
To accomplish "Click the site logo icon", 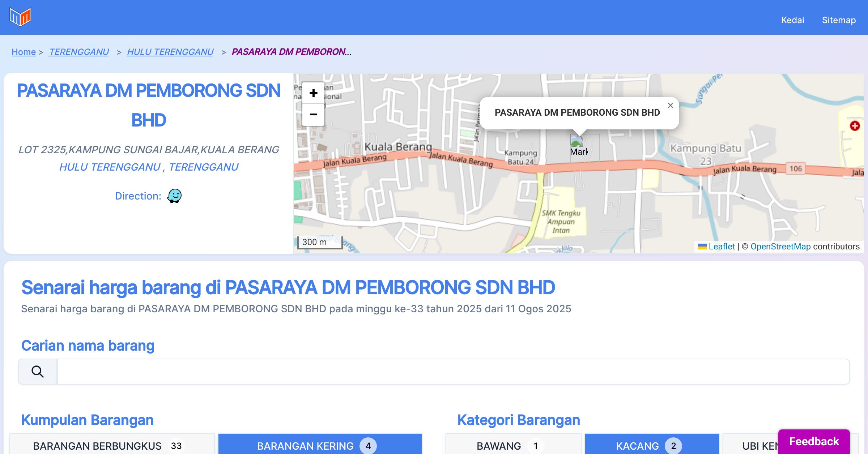I will [x=20, y=17].
